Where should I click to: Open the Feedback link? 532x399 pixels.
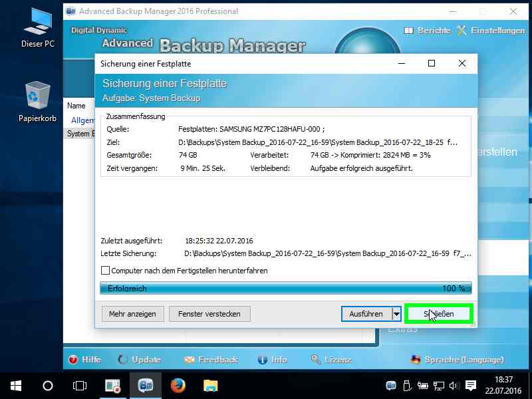(x=211, y=360)
